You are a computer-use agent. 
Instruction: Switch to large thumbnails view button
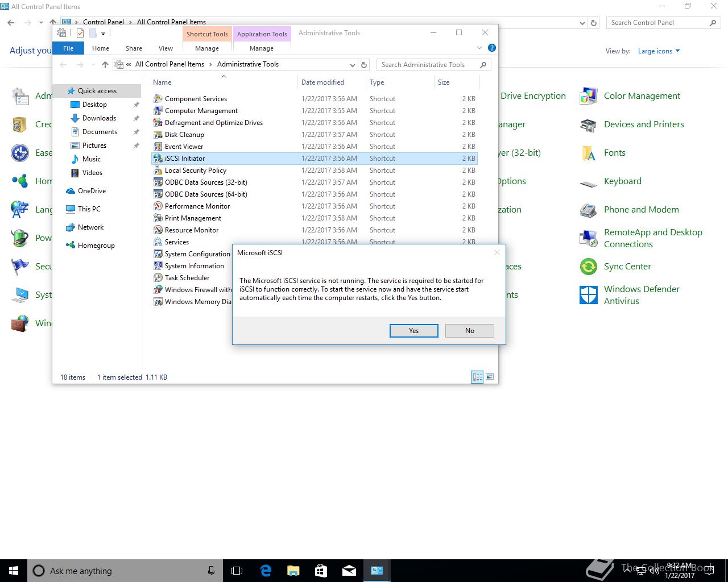(x=490, y=377)
